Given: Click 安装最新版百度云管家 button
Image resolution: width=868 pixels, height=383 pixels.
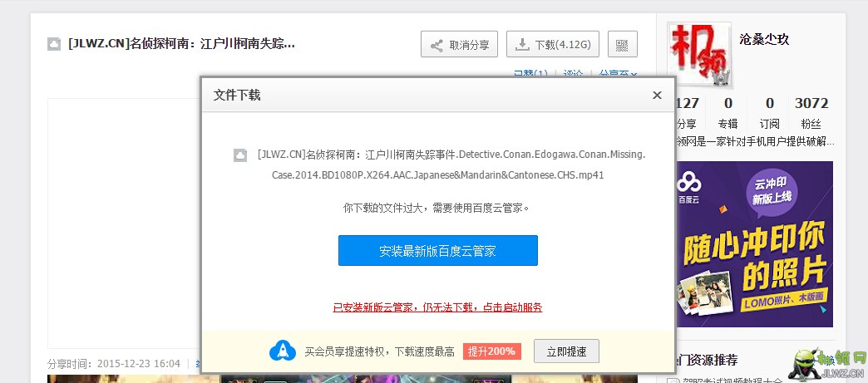Looking at the screenshot, I should pos(438,251).
